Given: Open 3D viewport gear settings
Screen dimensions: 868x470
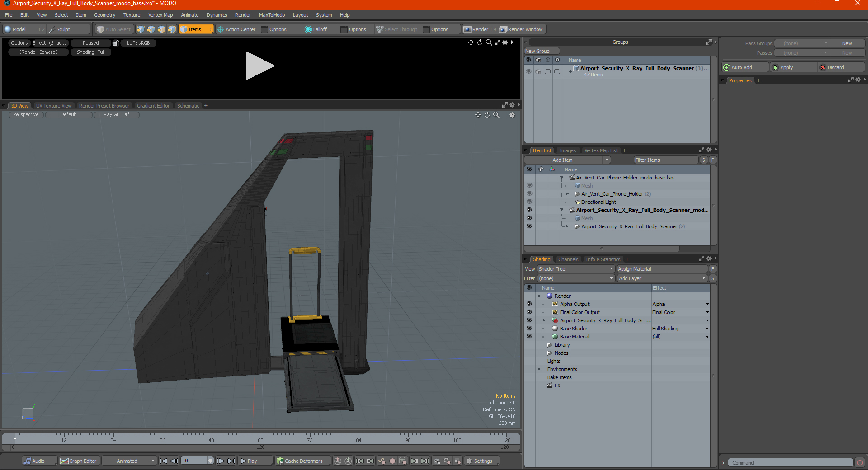Looking at the screenshot, I should [x=512, y=115].
